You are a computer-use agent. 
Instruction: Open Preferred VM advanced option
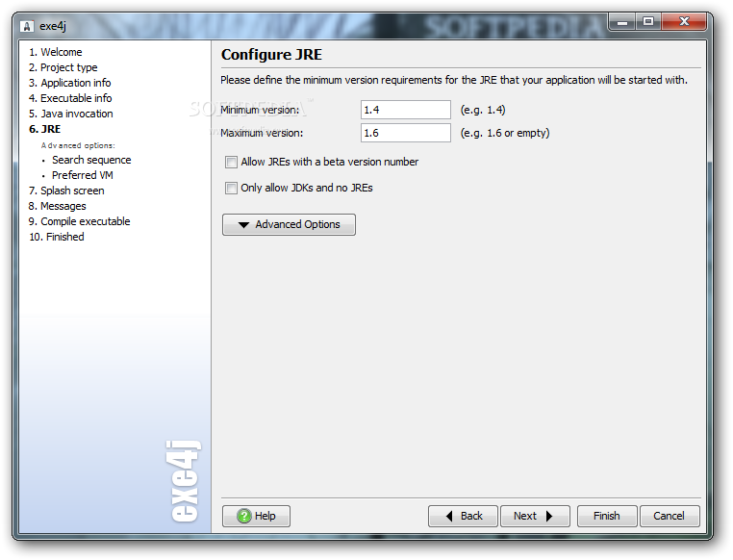(83, 175)
